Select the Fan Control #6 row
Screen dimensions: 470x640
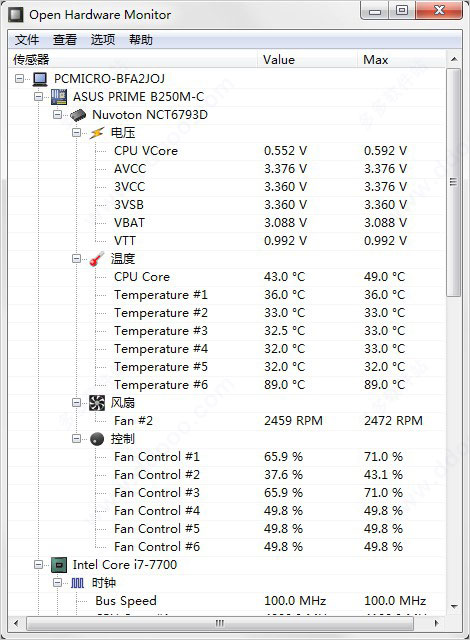point(227,547)
